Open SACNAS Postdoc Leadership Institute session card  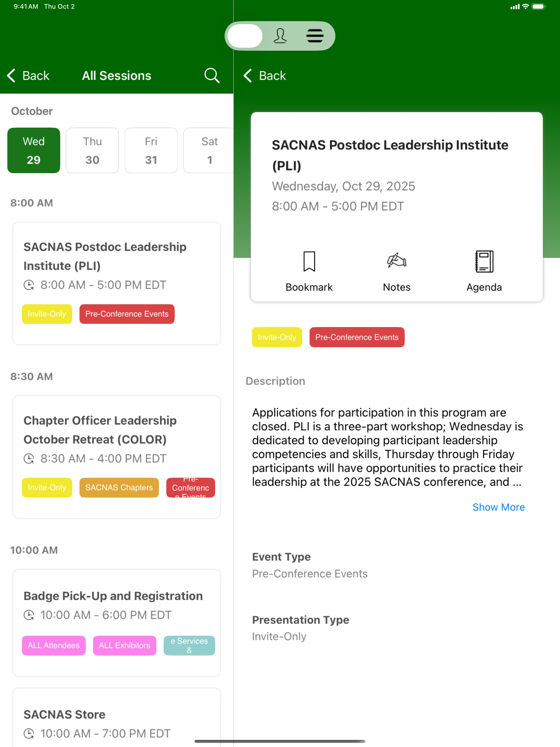coord(116,283)
